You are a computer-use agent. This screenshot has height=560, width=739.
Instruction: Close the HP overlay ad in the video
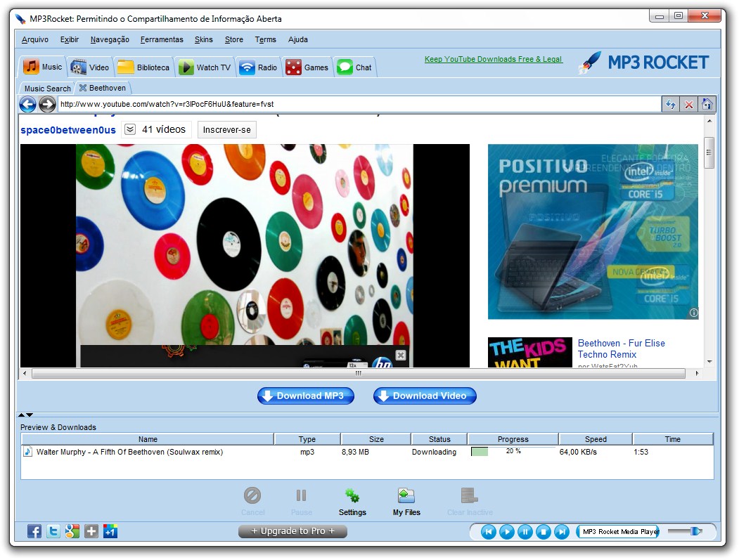(401, 355)
